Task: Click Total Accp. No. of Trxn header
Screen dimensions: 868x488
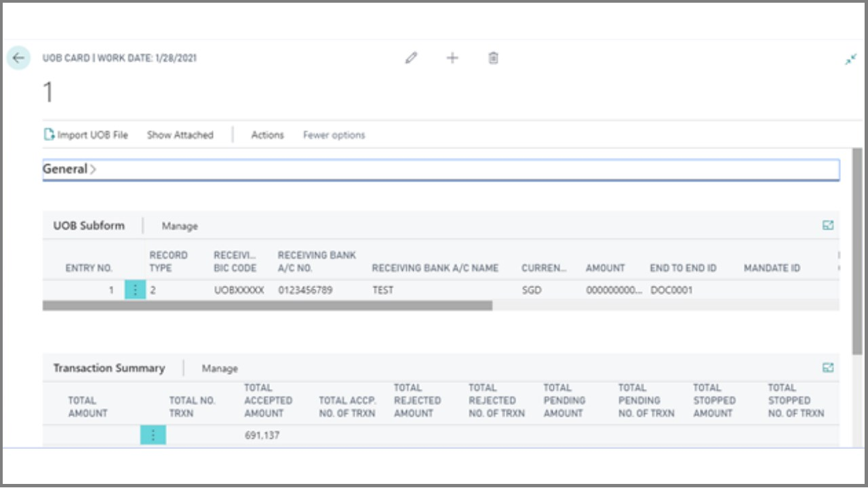Action: [347, 407]
